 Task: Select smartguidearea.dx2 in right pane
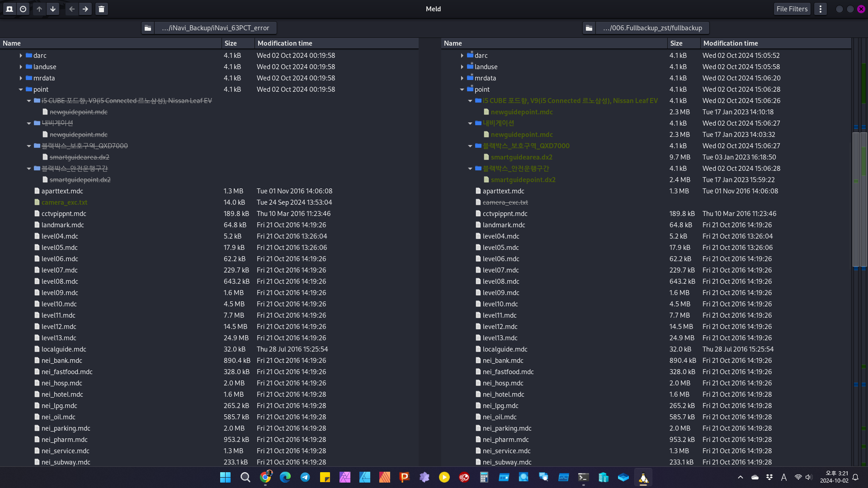click(x=521, y=157)
